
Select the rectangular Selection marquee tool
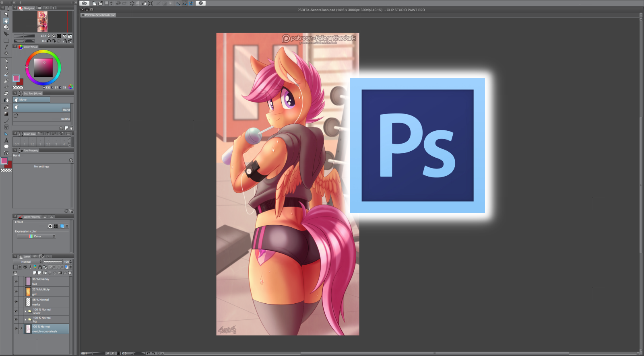pos(6,41)
